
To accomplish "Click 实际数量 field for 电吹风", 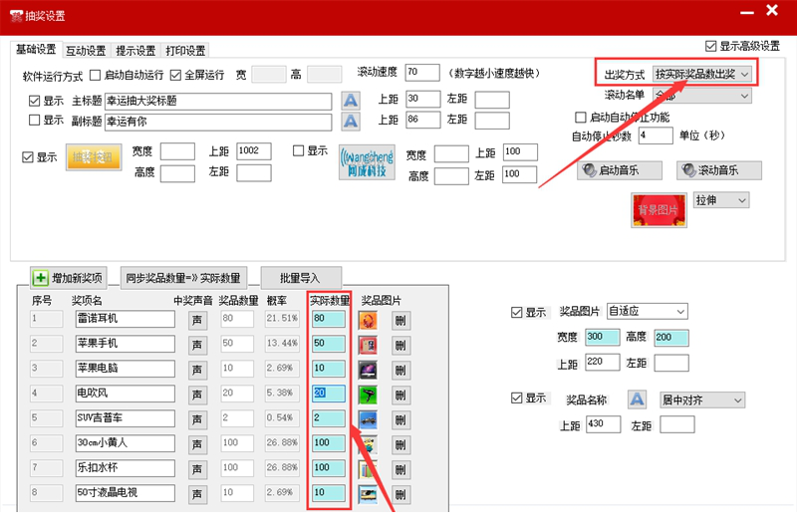I will coord(329,394).
